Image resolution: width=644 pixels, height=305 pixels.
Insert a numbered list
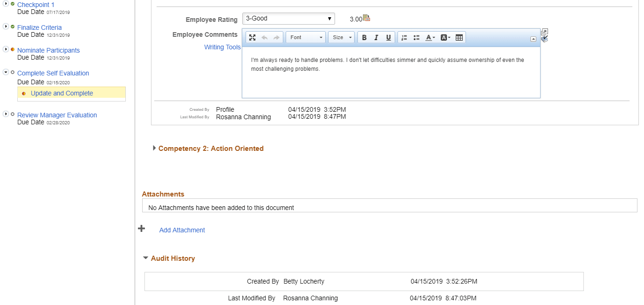pos(404,38)
